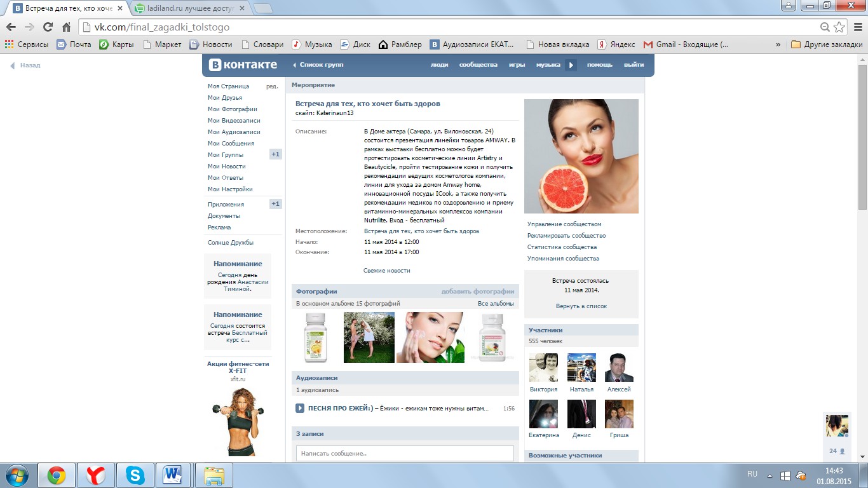The image size is (868, 488).
Task: Open Word from the taskbar
Action: 173,475
